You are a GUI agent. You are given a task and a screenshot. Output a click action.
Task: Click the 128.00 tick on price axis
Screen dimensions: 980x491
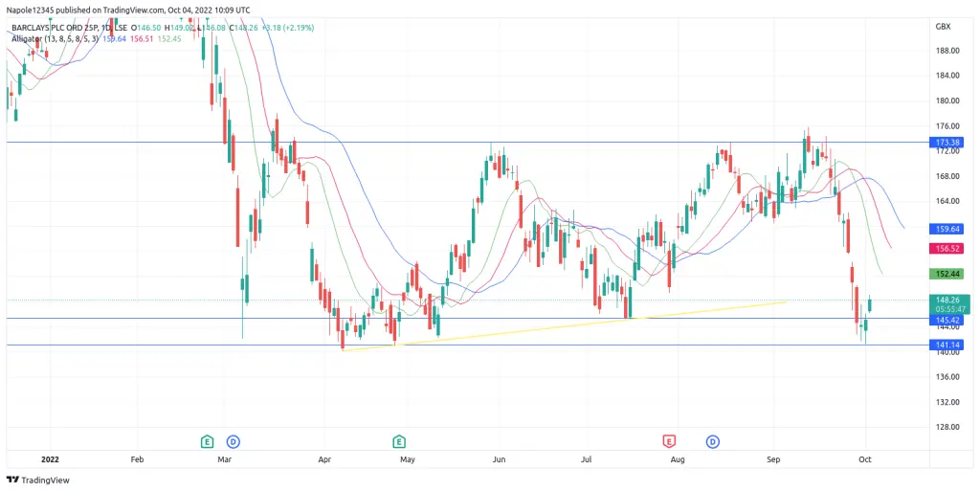[x=947, y=427]
